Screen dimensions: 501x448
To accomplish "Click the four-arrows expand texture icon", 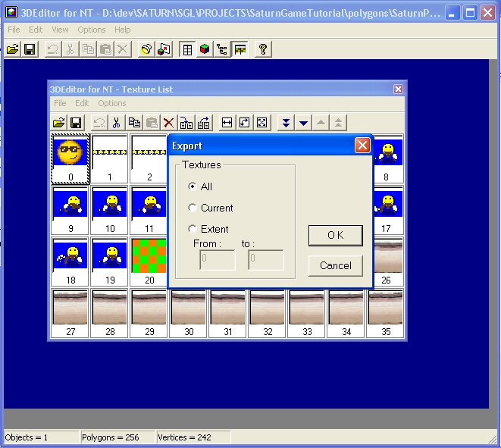I will (x=261, y=123).
